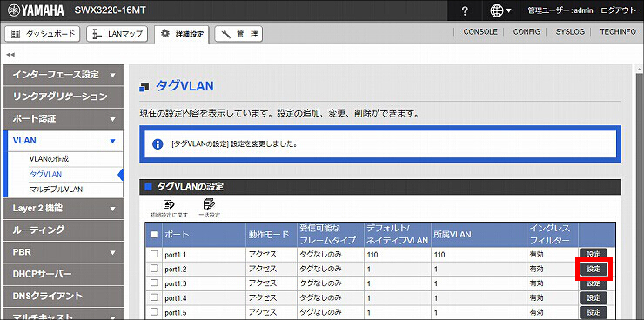
Task: Open the TECHINFO link
Action: [618, 32]
